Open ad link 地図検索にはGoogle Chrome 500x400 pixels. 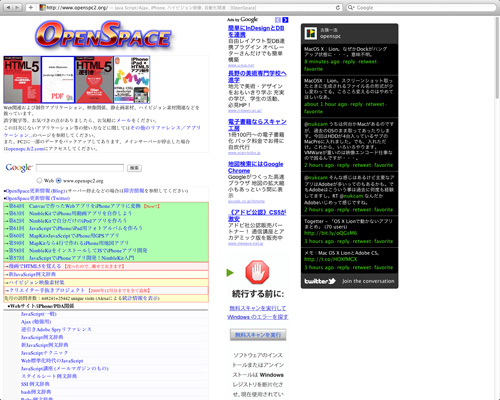pyautogui.click(x=256, y=167)
